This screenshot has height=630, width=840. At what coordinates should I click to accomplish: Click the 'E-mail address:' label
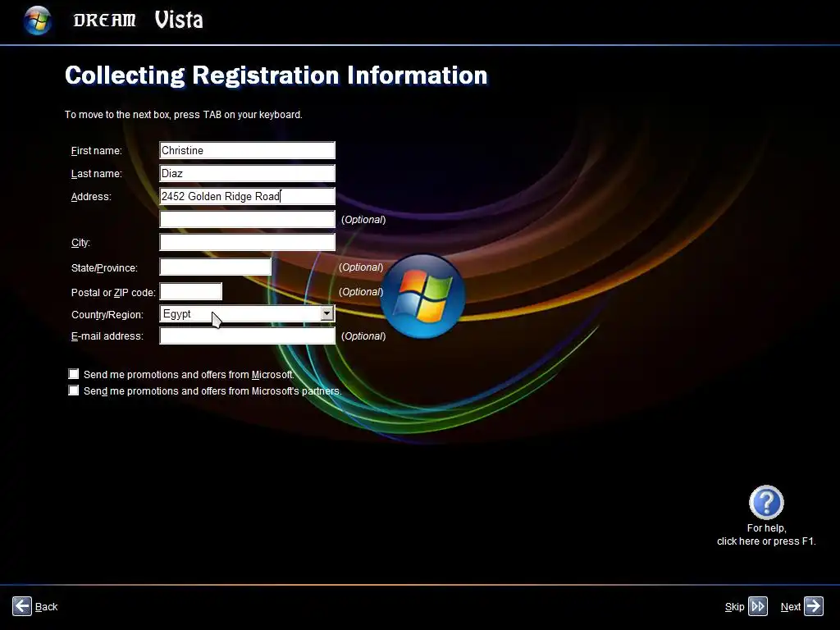click(x=107, y=336)
